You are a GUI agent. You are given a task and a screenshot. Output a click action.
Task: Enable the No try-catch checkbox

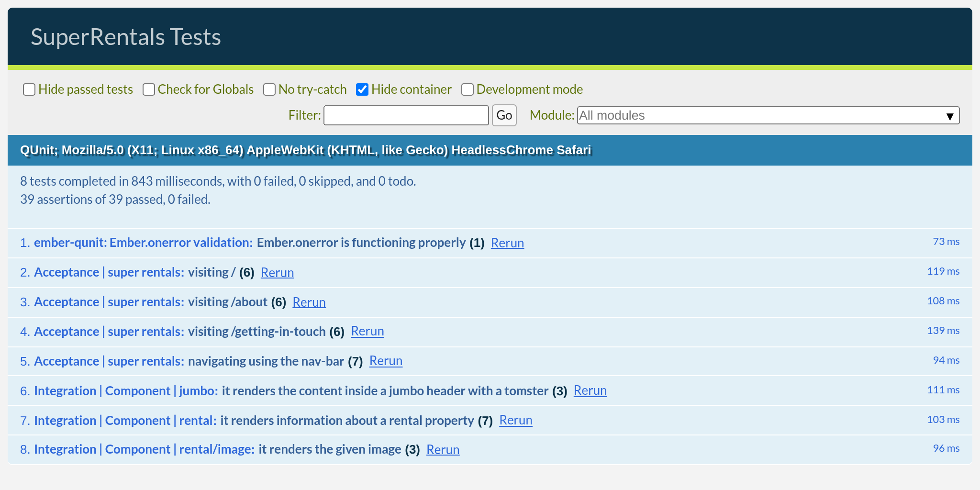pyautogui.click(x=269, y=89)
